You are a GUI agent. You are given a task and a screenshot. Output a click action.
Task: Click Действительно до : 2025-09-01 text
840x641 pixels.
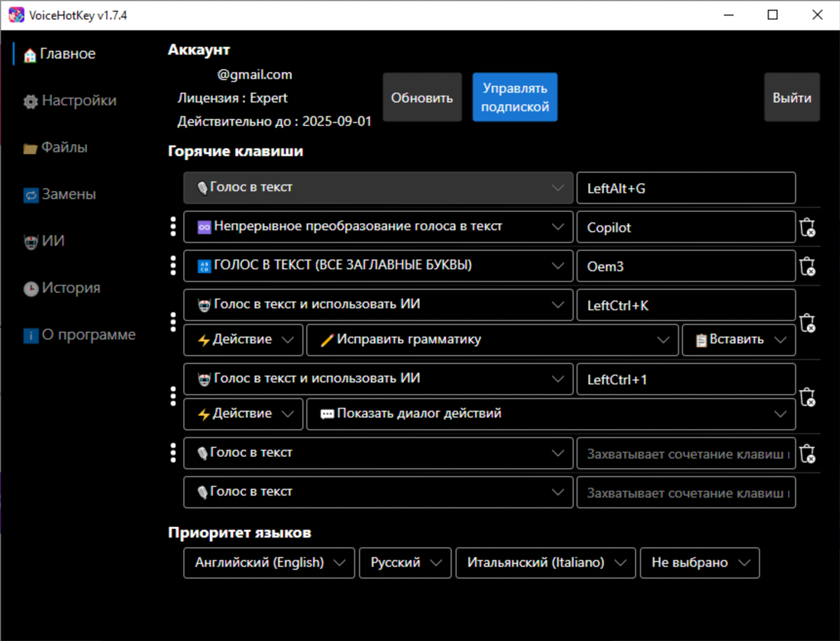tap(274, 121)
